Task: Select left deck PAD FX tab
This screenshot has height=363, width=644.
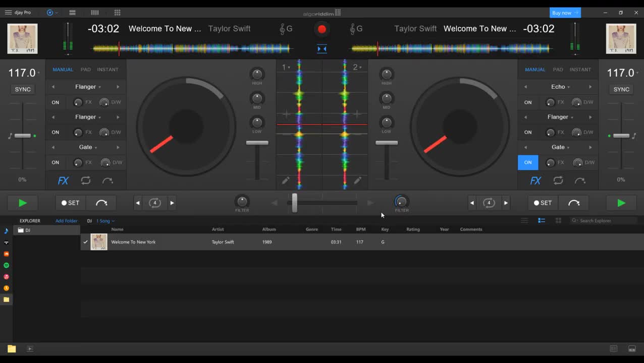Action: 86,70
